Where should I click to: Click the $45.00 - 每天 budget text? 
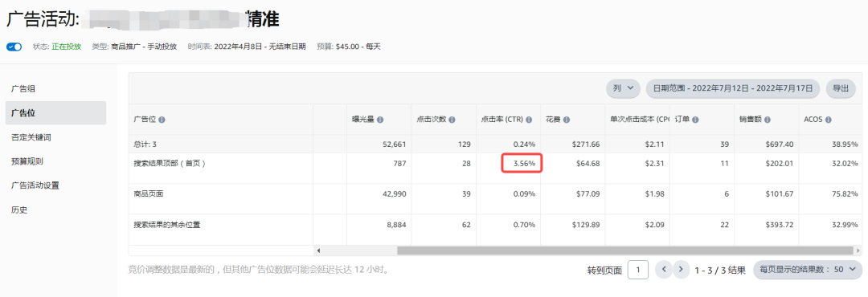(x=358, y=47)
